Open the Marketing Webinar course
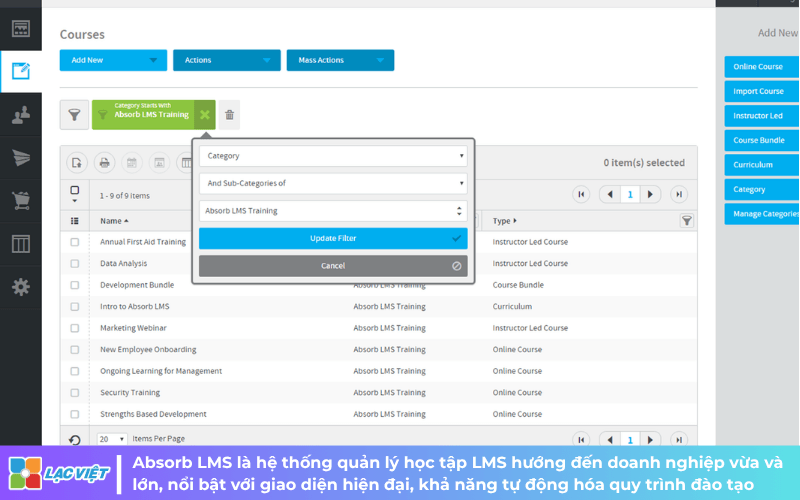The image size is (800, 500). tap(133, 328)
